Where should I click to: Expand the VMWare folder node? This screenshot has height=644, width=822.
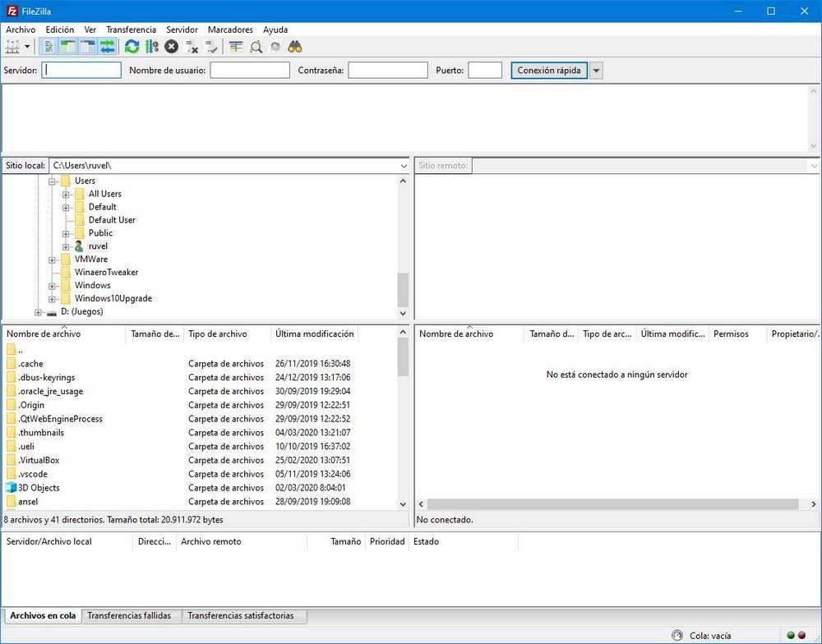pyautogui.click(x=52, y=260)
